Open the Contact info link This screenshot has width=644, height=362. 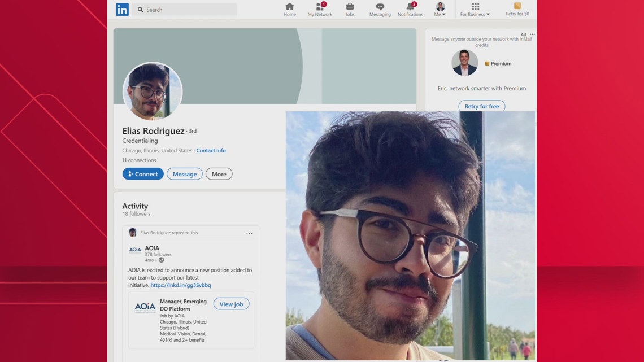(x=211, y=151)
